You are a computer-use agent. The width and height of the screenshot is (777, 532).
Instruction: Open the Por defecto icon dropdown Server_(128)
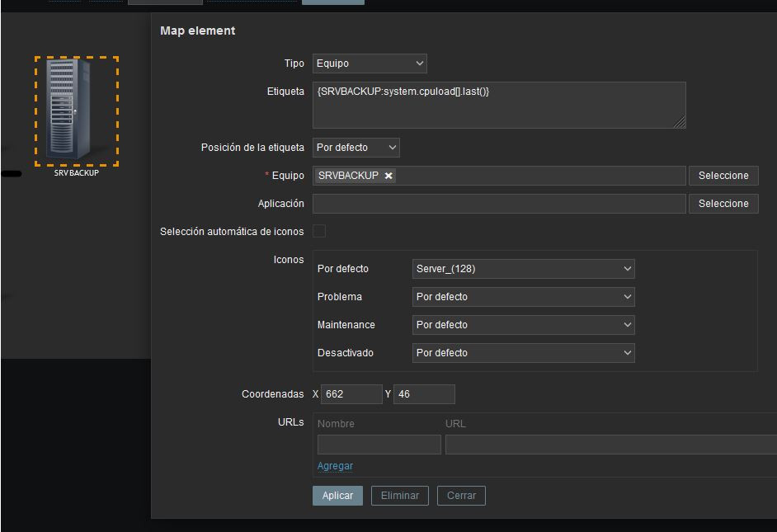523,269
